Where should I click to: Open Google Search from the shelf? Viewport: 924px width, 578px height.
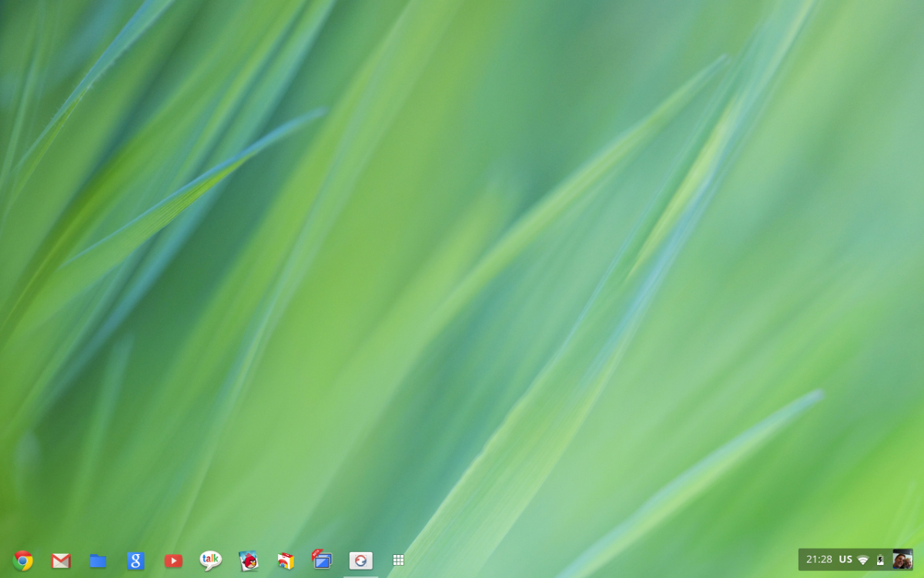tap(136, 561)
